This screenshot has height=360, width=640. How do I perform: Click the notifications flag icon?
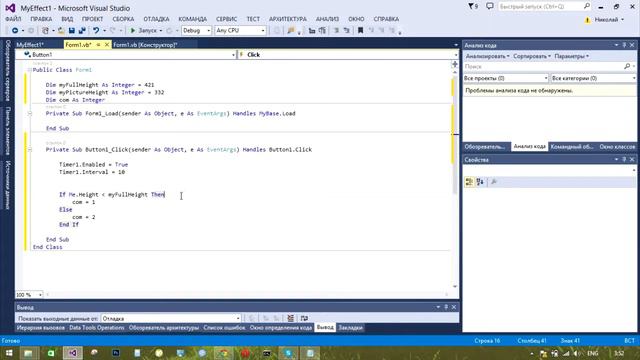point(473,7)
